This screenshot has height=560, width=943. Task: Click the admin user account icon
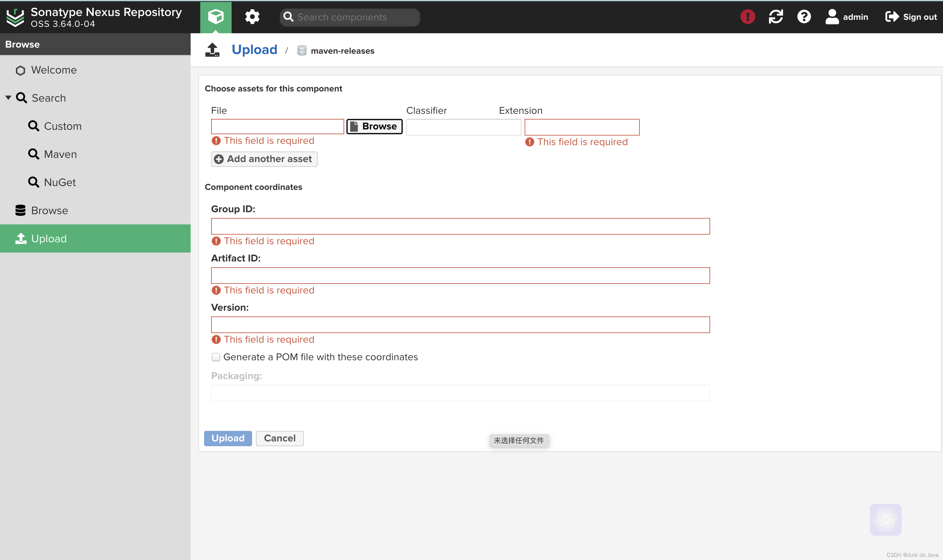[x=832, y=17]
